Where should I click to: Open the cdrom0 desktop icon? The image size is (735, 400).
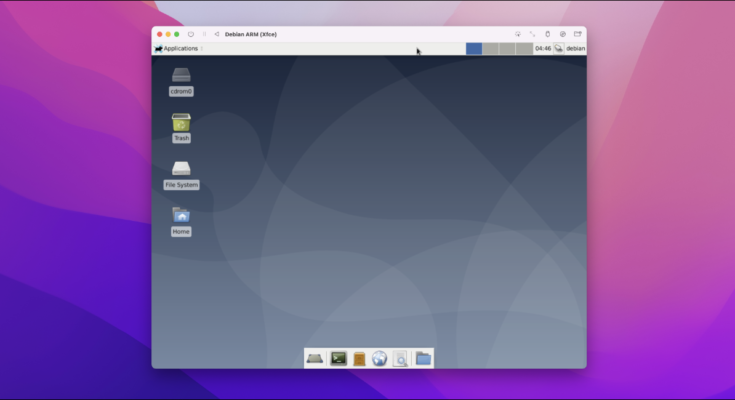(181, 76)
